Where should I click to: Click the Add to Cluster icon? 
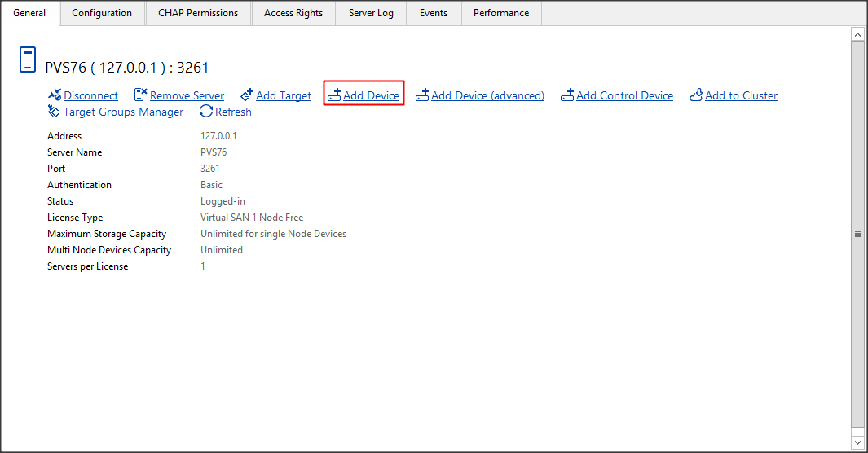pos(696,95)
